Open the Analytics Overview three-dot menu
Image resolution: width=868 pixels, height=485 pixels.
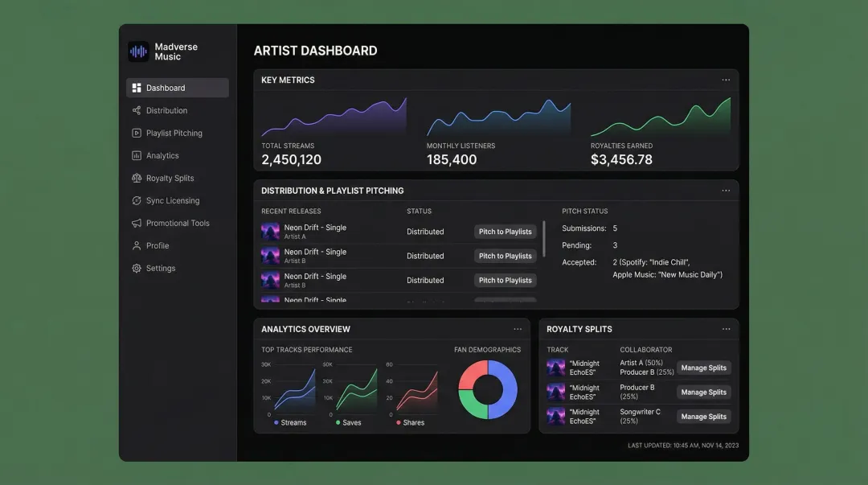[x=518, y=329]
